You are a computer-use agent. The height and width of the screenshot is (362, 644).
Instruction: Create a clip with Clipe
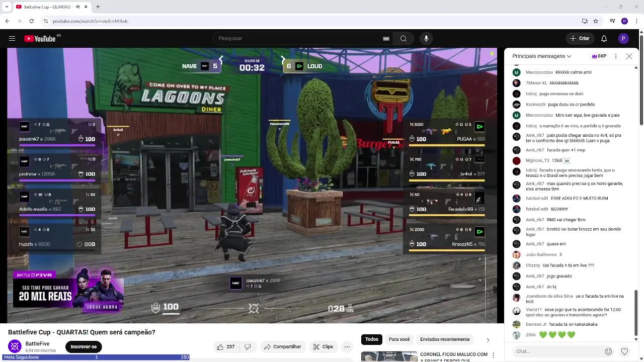(323, 347)
